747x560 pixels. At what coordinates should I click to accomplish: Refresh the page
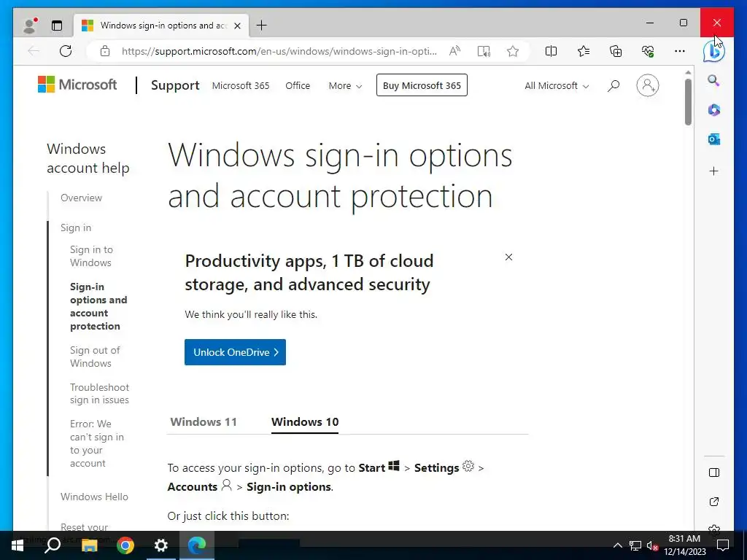point(66,51)
